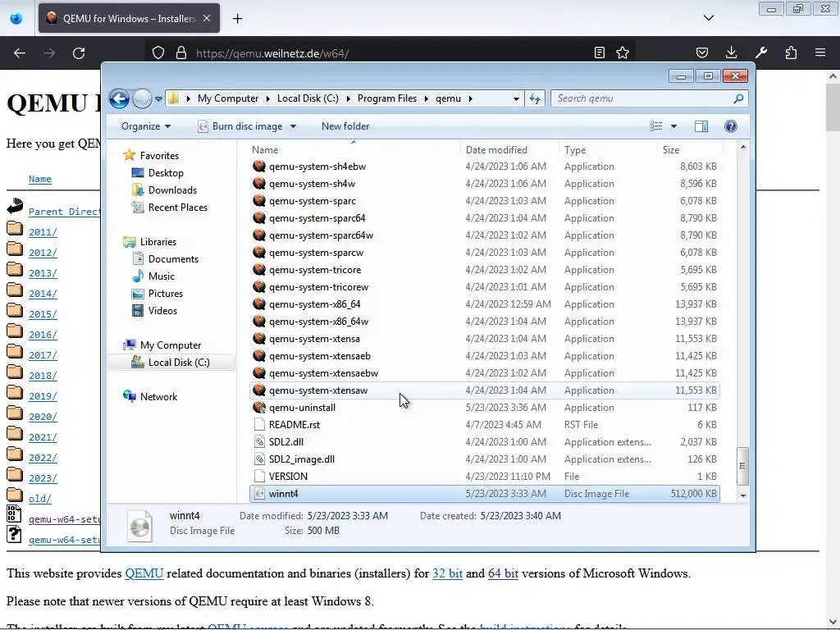
Task: Open the view options dropdown arrow
Action: 674,126
